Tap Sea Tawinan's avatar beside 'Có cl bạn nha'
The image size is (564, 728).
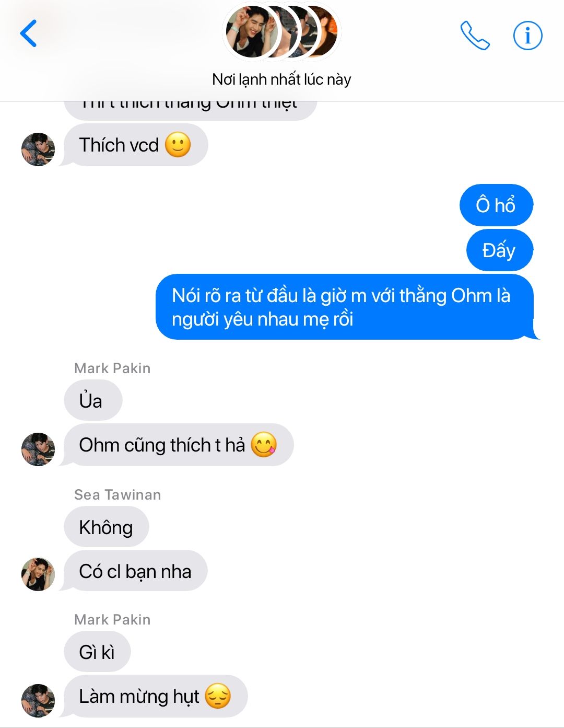coord(38,574)
